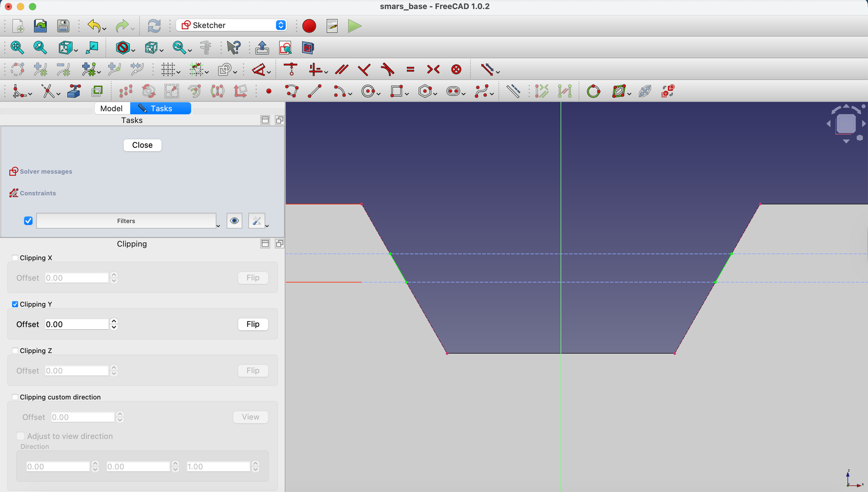Toggle constraint visibility eye button
This screenshot has height=492, width=868.
(234, 221)
